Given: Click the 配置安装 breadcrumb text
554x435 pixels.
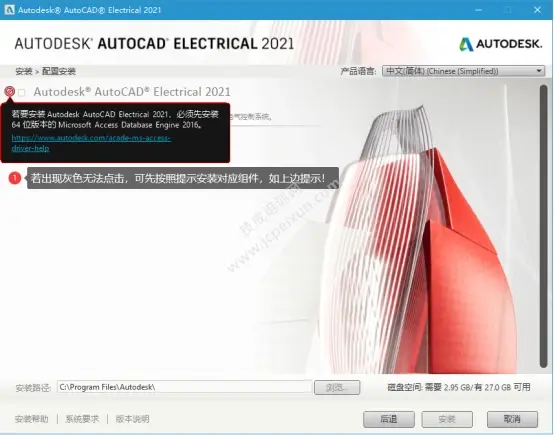Looking at the screenshot, I should (x=59, y=71).
